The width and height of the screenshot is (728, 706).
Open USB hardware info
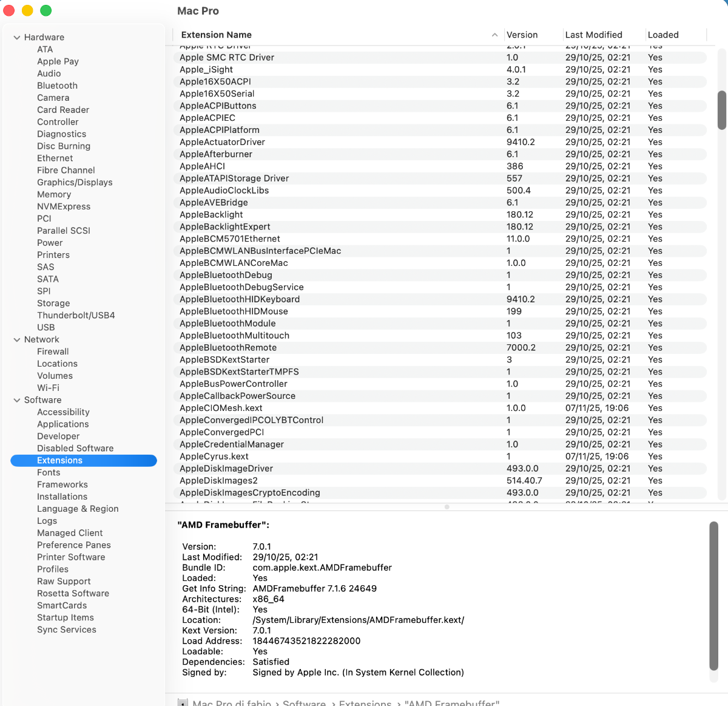tap(45, 327)
